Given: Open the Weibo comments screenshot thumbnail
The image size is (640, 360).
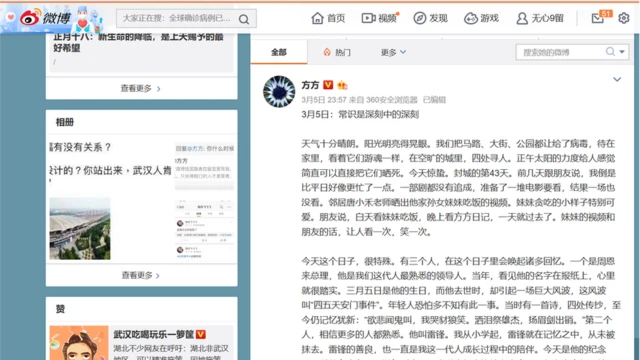Looking at the screenshot, I should coord(205,229).
